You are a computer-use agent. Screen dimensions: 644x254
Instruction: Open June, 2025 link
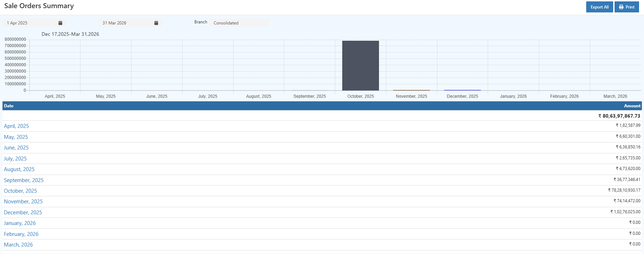(16, 148)
